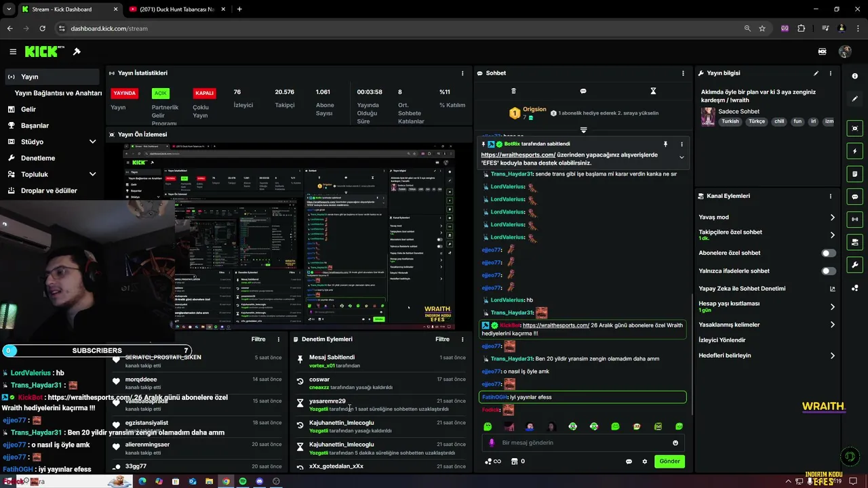This screenshot has width=868, height=488.
Task: Click the broadcast signal icon in right rail
Action: click(x=855, y=219)
